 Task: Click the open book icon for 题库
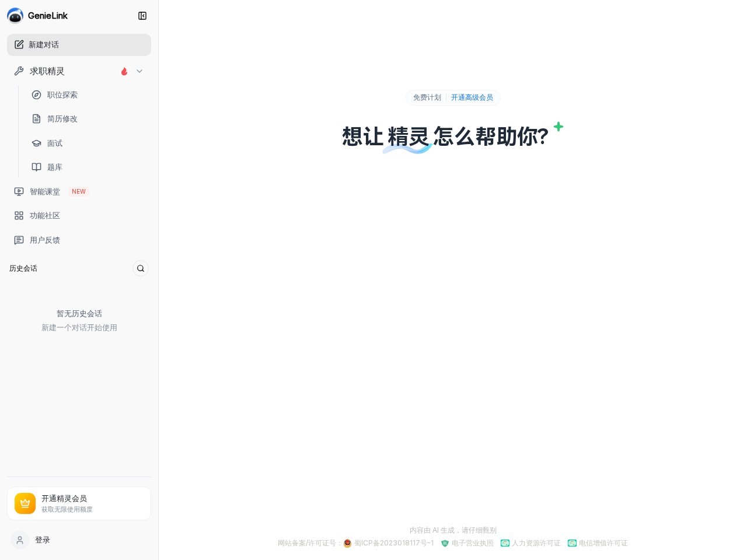pyautogui.click(x=36, y=167)
